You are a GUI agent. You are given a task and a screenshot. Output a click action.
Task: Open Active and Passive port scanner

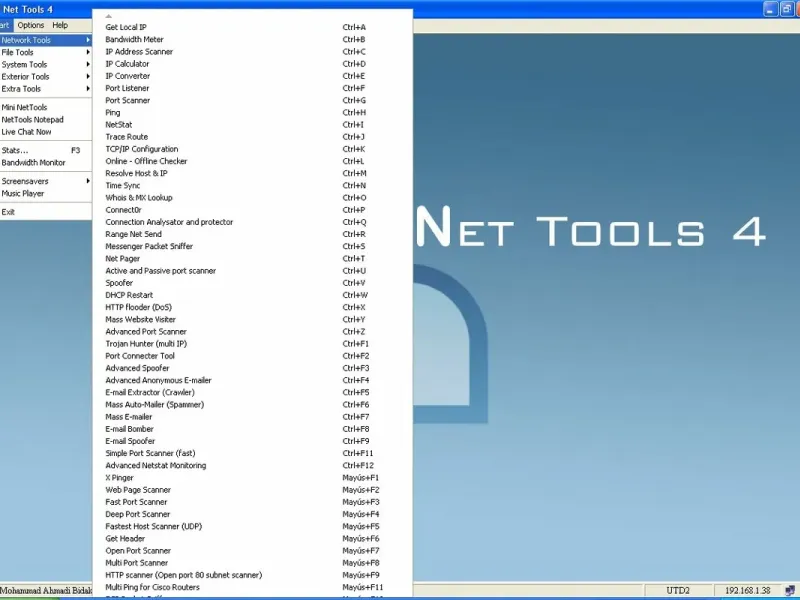coord(252,271)
